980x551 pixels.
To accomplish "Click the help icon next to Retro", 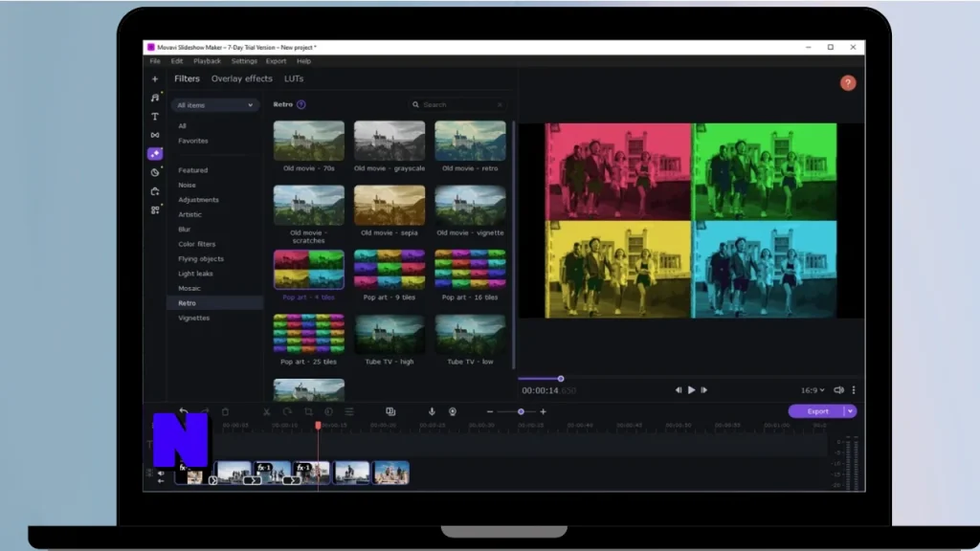I will point(301,104).
